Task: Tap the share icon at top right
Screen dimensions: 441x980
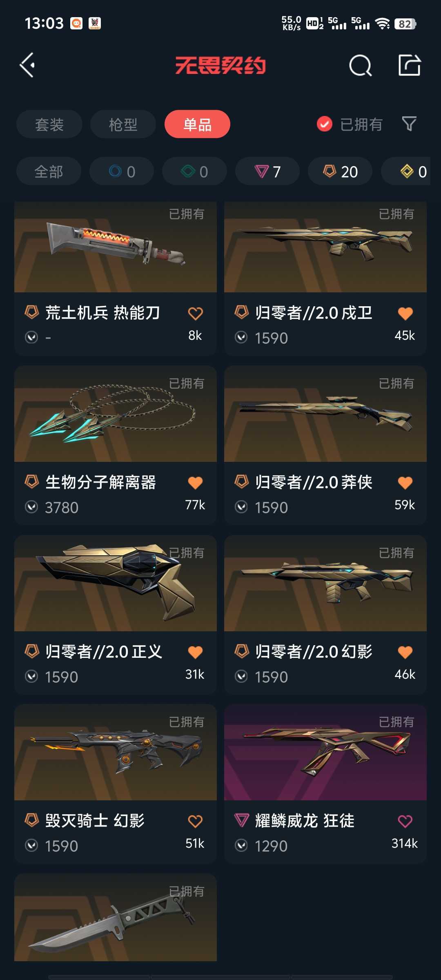Action: click(410, 65)
